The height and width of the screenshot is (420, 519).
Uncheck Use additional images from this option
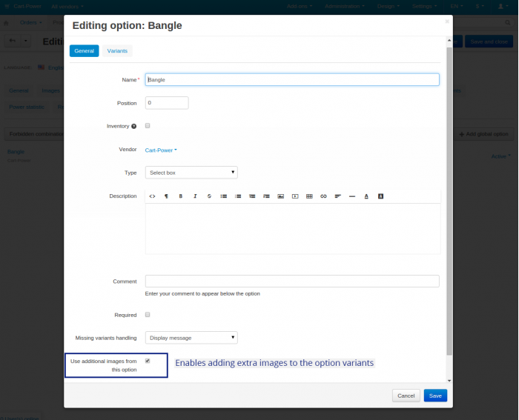tap(148, 361)
